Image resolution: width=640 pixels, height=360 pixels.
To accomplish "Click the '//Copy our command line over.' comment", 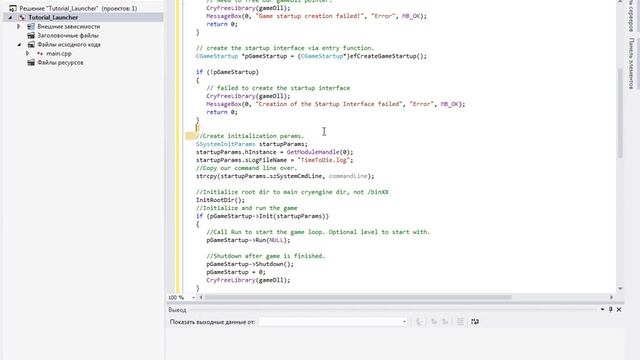I will click(x=247, y=168).
